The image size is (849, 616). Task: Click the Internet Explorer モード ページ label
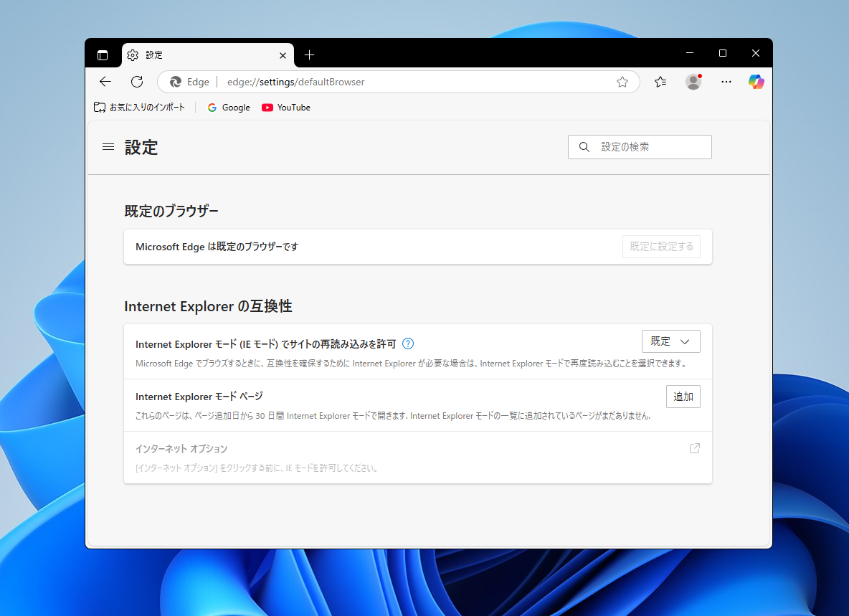click(x=199, y=397)
